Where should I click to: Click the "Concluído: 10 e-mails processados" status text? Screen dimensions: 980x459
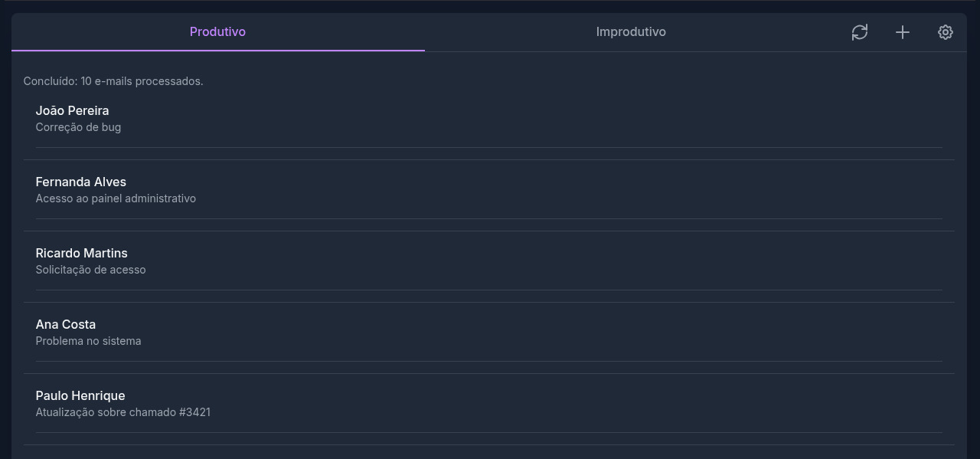pos(113,81)
